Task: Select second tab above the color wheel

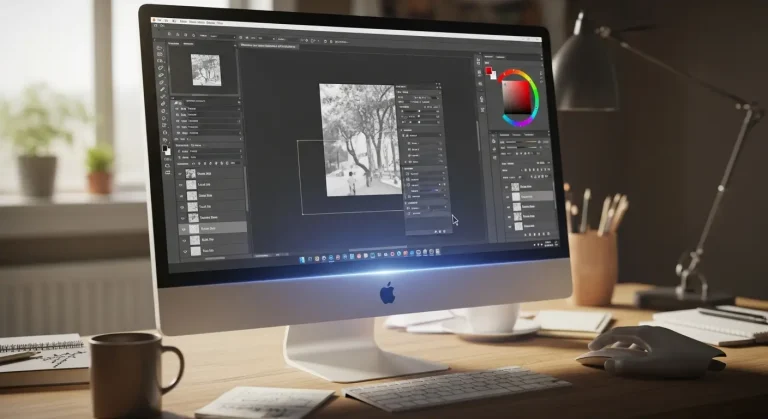Action: tap(500, 57)
